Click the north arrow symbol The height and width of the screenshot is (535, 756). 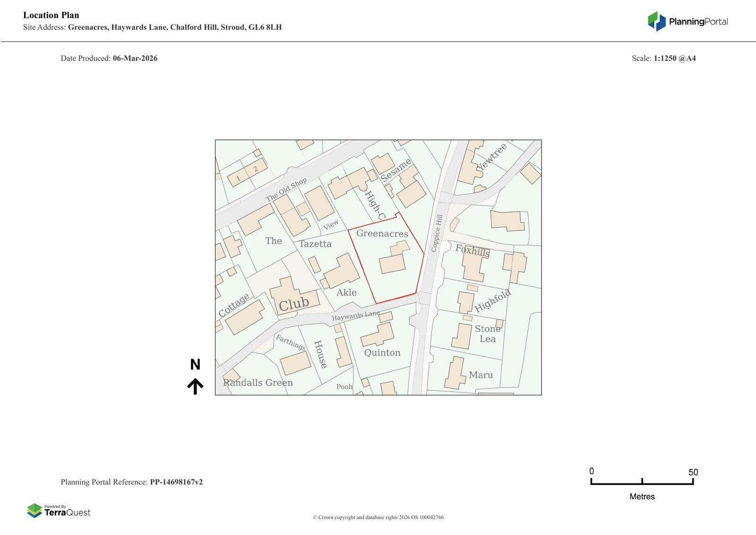pyautogui.click(x=195, y=386)
